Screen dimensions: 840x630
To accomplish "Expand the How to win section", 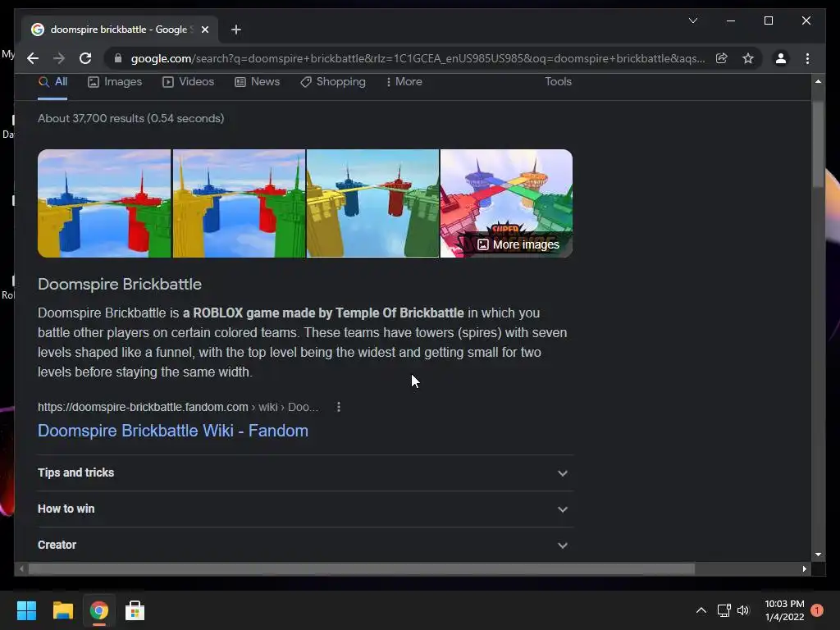I will pos(305,509).
